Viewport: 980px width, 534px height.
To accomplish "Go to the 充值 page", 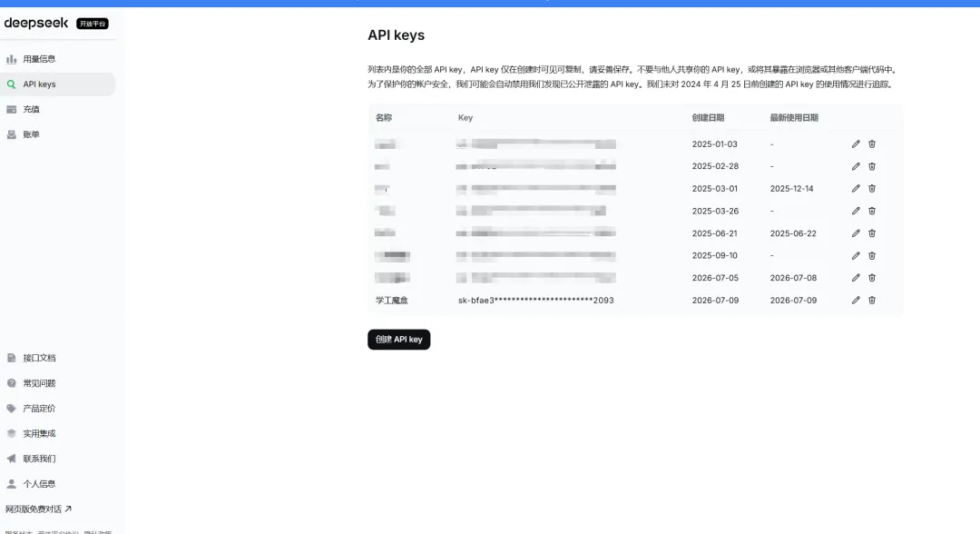I will 57,109.
